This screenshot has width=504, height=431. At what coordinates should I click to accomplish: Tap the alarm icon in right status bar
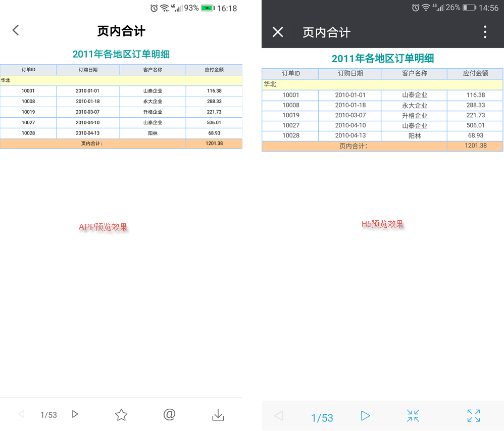[x=416, y=8]
